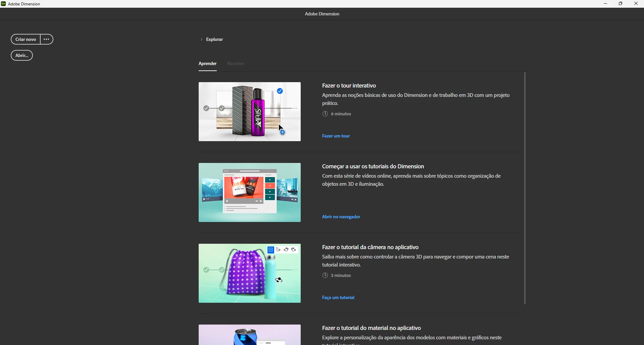Select the Aprender tab

coord(208,64)
